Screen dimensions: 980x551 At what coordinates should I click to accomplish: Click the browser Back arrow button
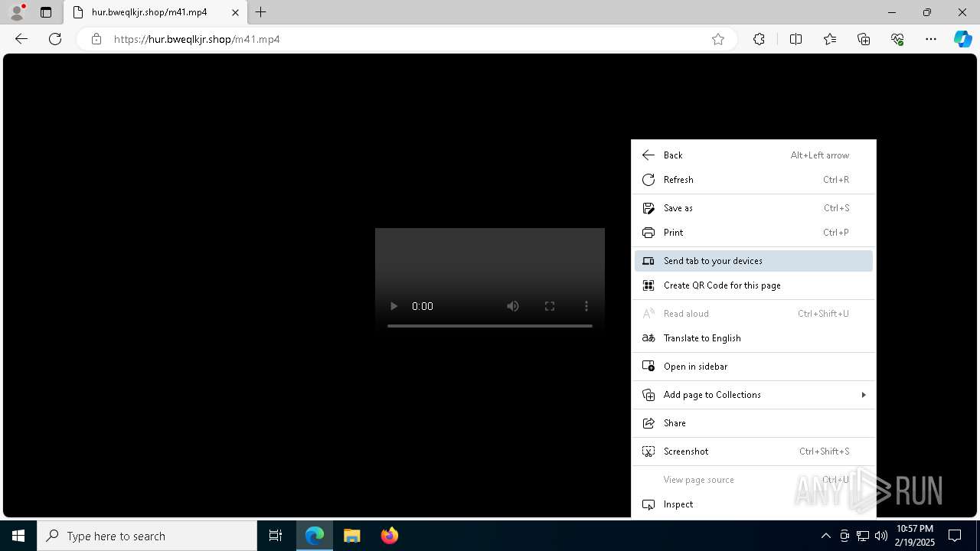point(21,39)
